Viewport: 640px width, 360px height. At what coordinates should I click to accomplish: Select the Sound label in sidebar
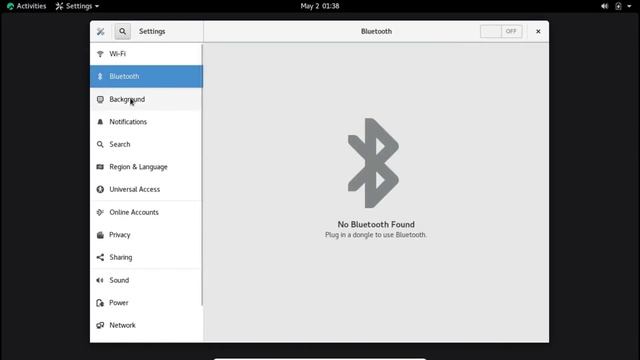coord(119,280)
